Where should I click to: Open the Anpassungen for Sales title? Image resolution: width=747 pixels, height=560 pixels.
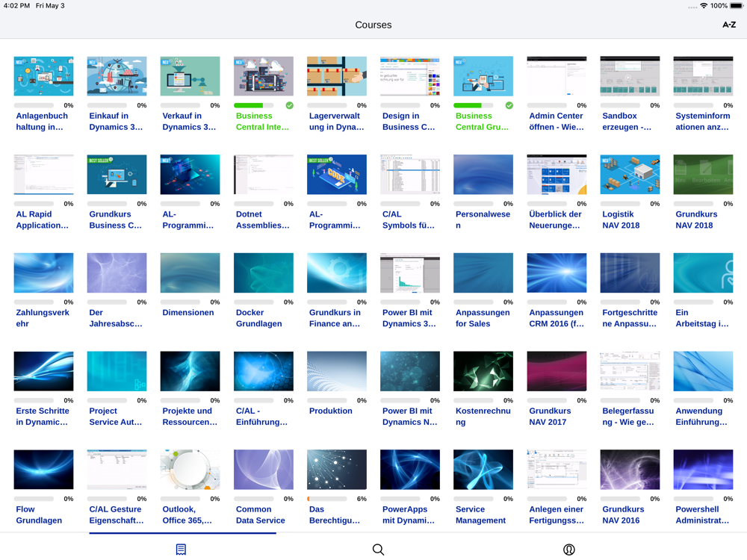[483, 318]
